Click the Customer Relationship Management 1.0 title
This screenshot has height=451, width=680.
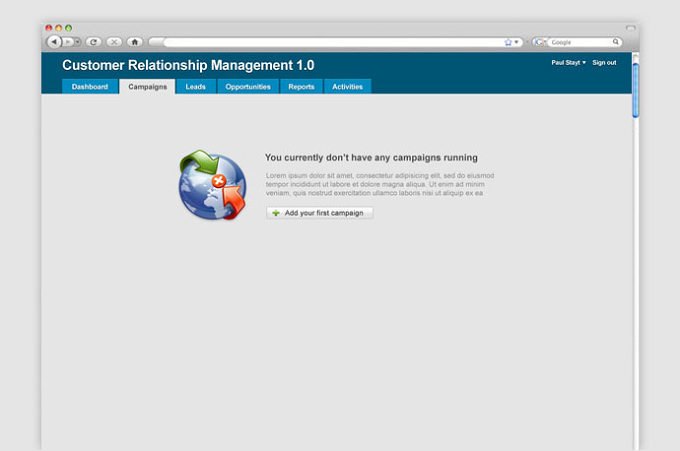[x=188, y=65]
